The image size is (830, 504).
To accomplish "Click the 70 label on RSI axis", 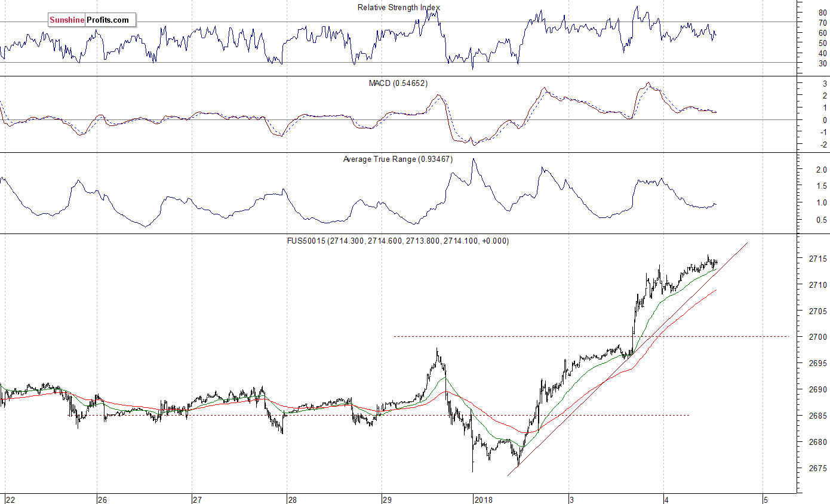I will tap(823, 23).
